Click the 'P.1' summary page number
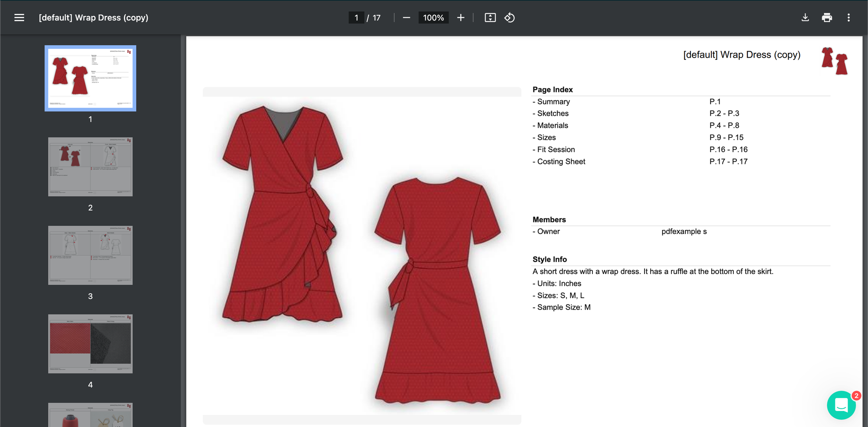 [715, 101]
